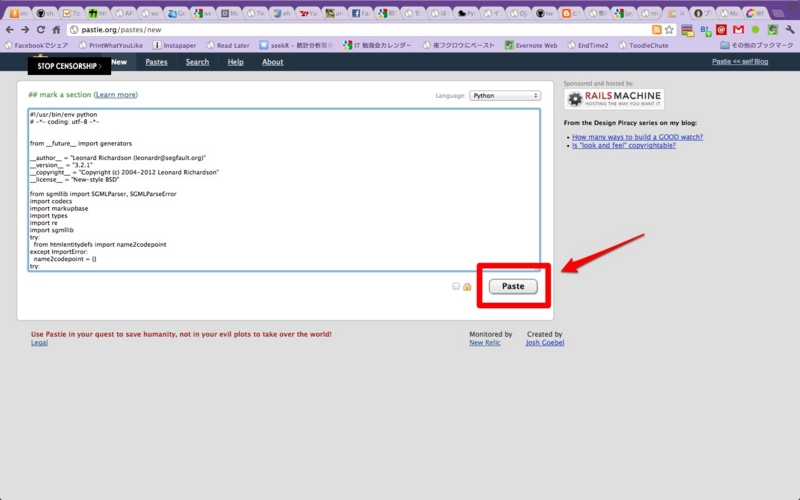Open the Search navigation item
The height and width of the screenshot is (500, 800).
(197, 62)
